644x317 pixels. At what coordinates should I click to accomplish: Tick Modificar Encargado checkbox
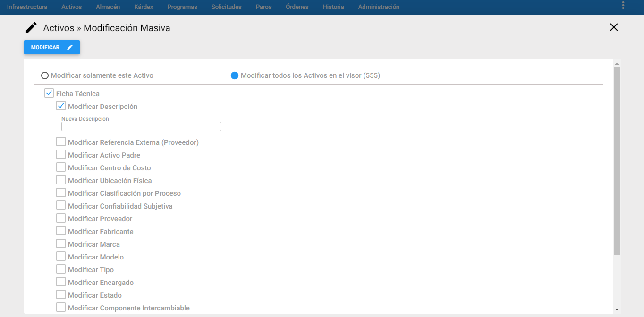point(60,282)
